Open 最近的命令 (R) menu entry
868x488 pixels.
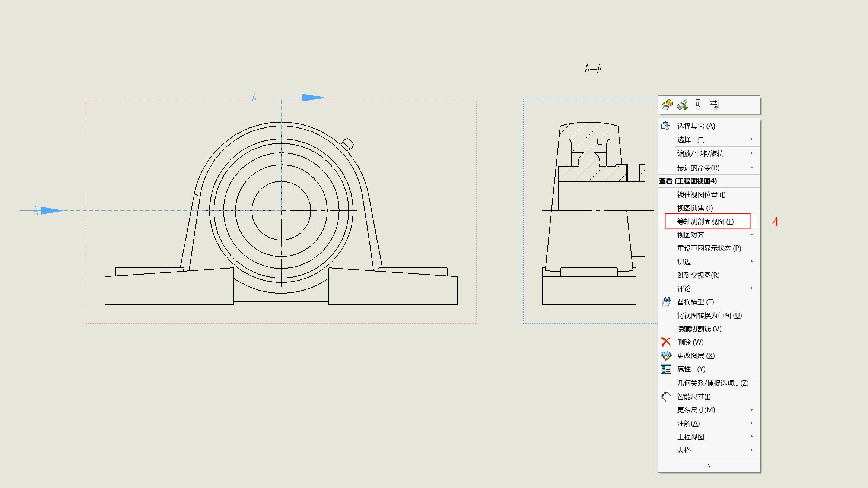pos(698,168)
